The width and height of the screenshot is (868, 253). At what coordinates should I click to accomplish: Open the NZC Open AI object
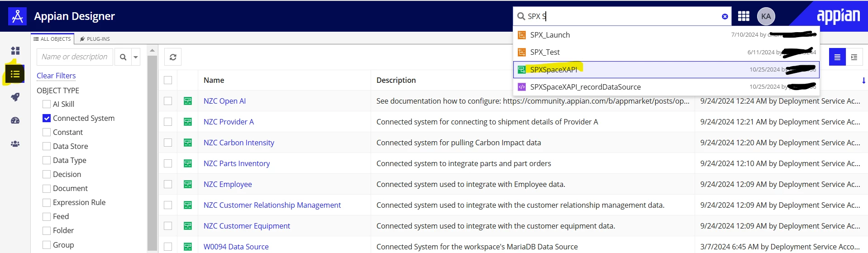(x=224, y=101)
